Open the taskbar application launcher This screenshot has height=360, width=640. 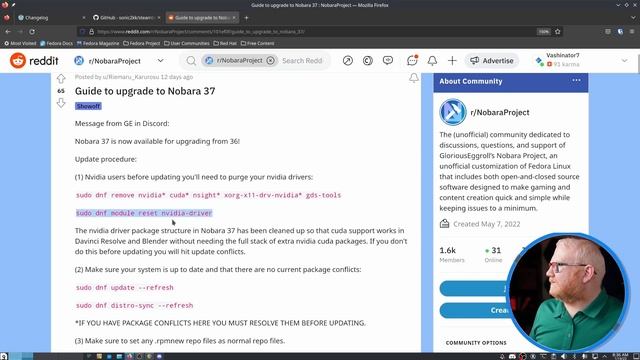pos(4,356)
